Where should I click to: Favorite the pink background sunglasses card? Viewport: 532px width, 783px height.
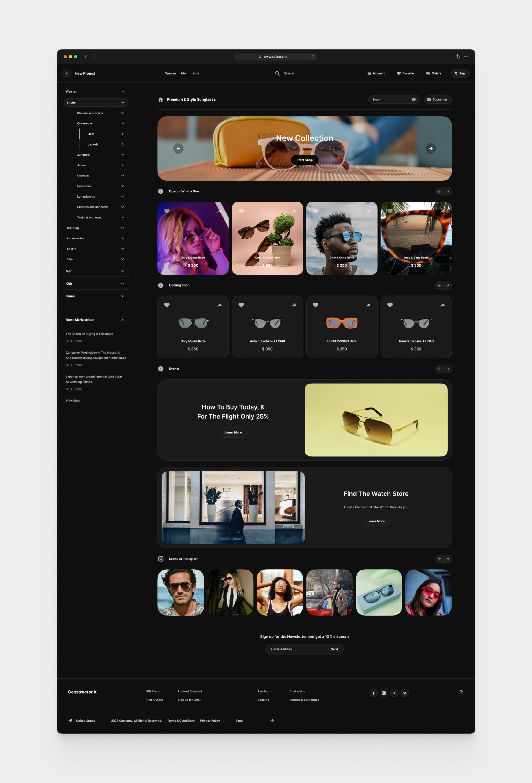tap(241, 211)
